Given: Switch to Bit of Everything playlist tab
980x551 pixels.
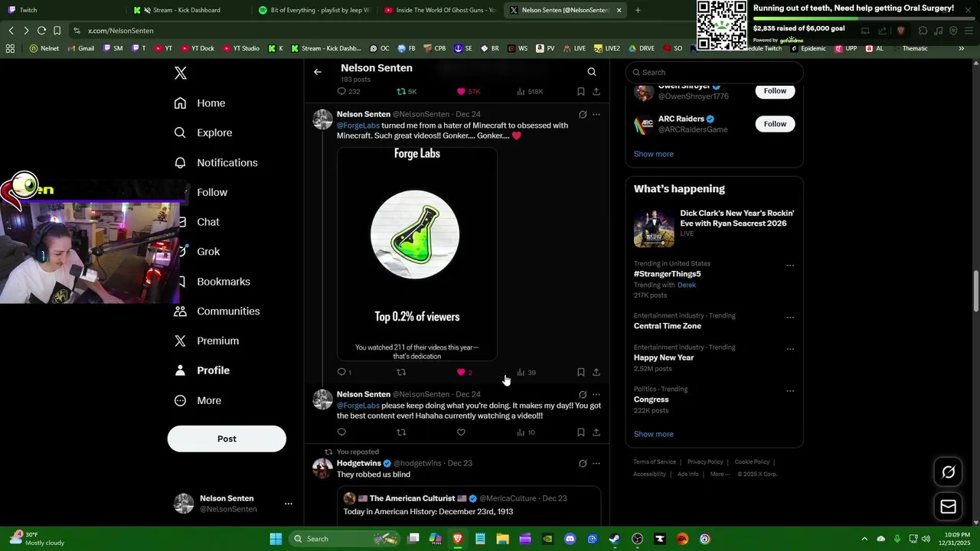Looking at the screenshot, I should pyautogui.click(x=314, y=10).
